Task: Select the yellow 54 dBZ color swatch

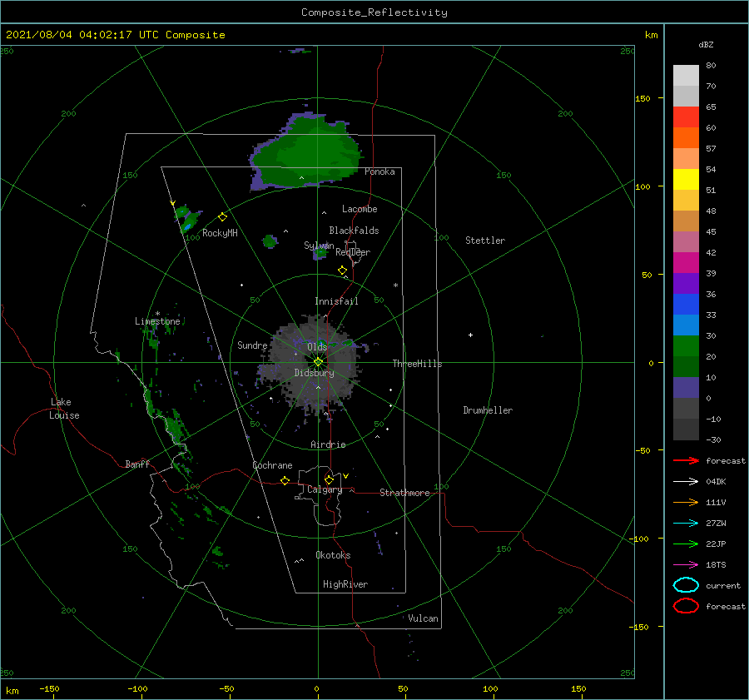Action: click(x=686, y=179)
